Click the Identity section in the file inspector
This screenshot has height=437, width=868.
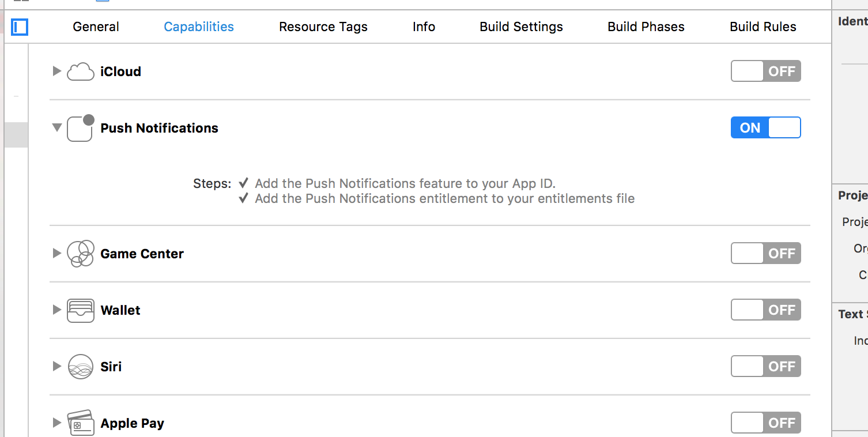(x=853, y=21)
